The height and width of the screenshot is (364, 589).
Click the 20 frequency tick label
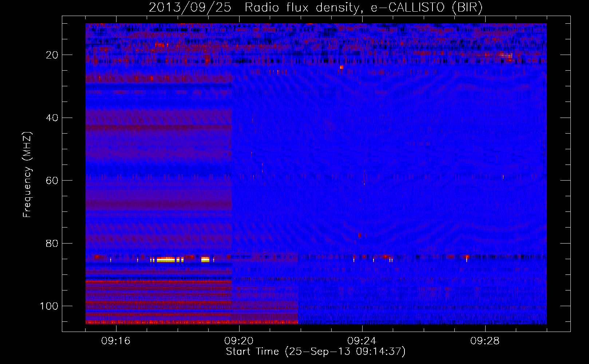[52, 55]
